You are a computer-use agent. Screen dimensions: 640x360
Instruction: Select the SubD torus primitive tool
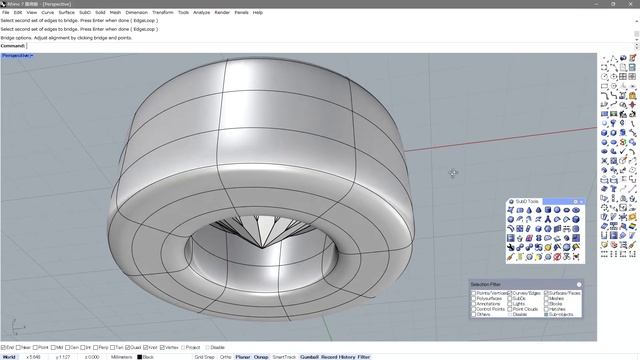(576, 210)
